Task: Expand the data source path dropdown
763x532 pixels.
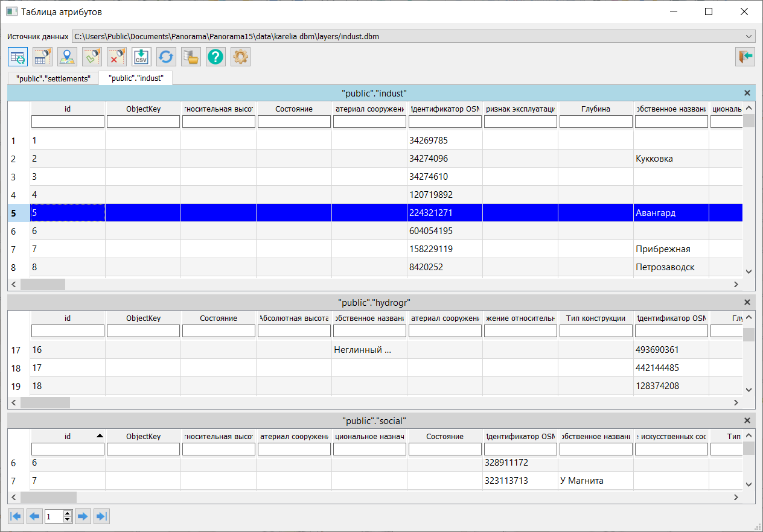Action: (749, 36)
